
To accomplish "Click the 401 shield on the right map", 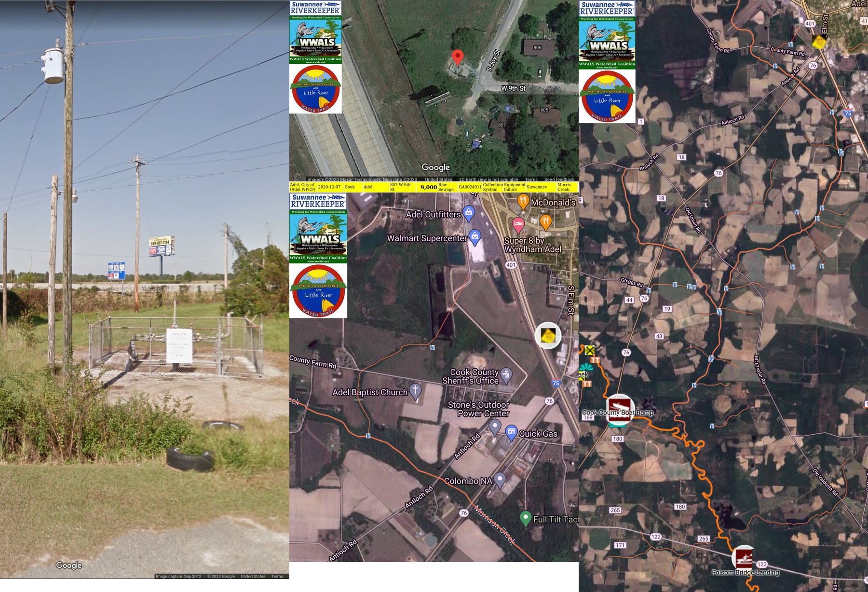I will click(x=810, y=24).
